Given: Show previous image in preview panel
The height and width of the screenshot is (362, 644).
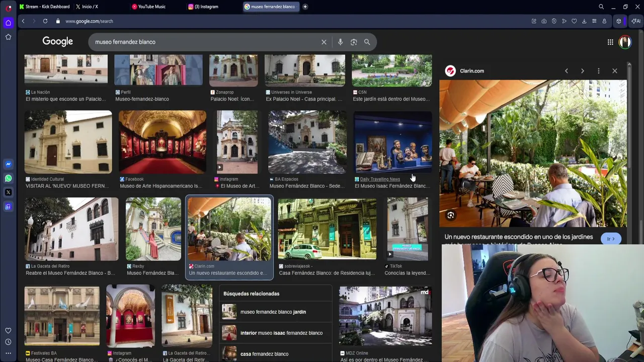Looking at the screenshot, I should [567, 71].
